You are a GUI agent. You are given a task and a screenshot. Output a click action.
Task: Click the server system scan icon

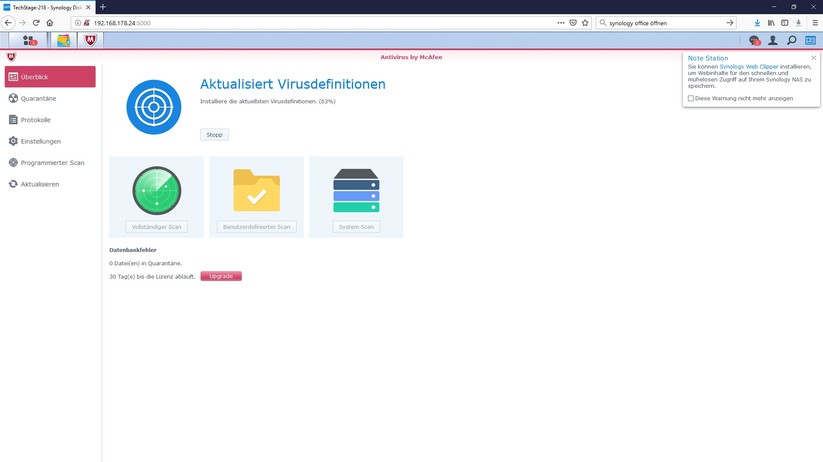(x=356, y=190)
